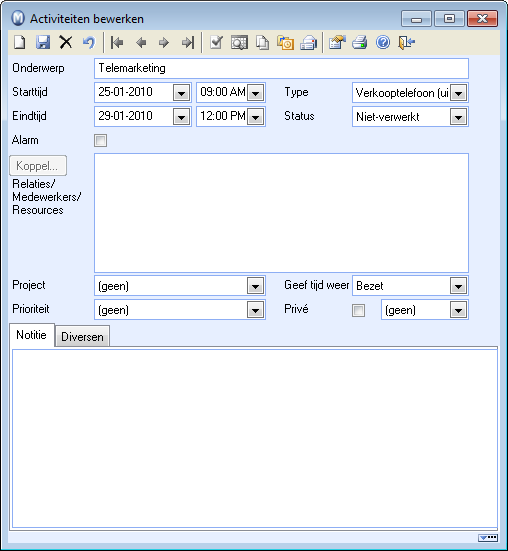Click inside the Notitie text area

pyautogui.click(x=255, y=438)
